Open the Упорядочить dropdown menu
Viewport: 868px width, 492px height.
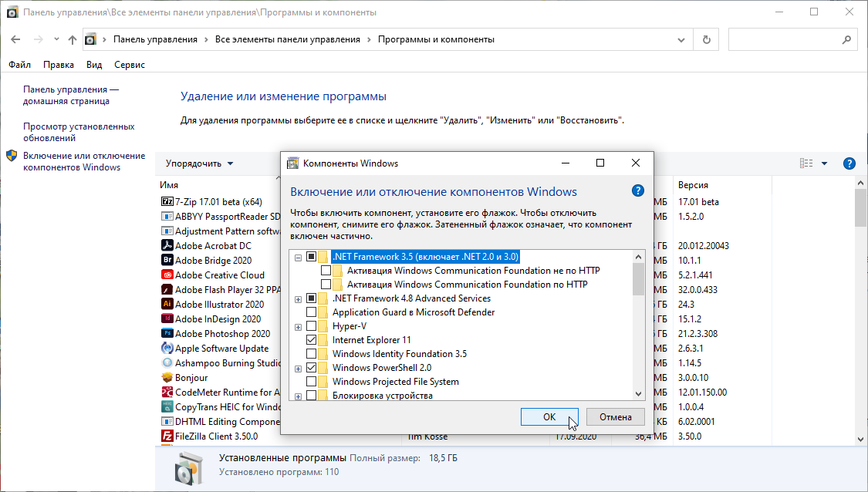click(199, 163)
